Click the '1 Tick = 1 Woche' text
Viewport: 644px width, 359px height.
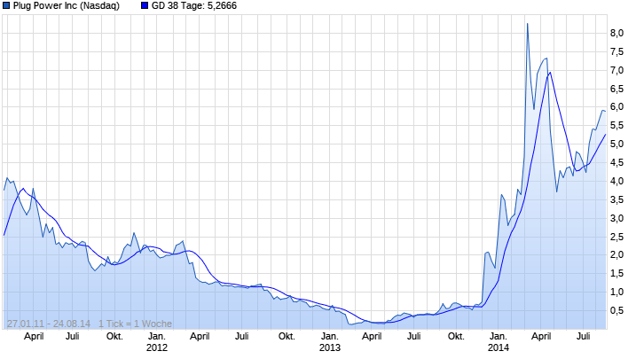coord(135,324)
